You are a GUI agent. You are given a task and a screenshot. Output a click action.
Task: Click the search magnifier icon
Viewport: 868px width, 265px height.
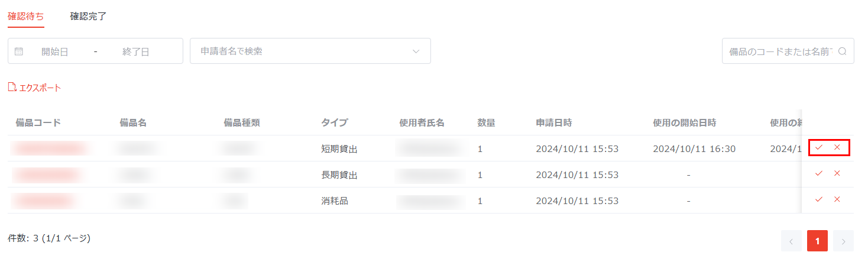pyautogui.click(x=842, y=51)
